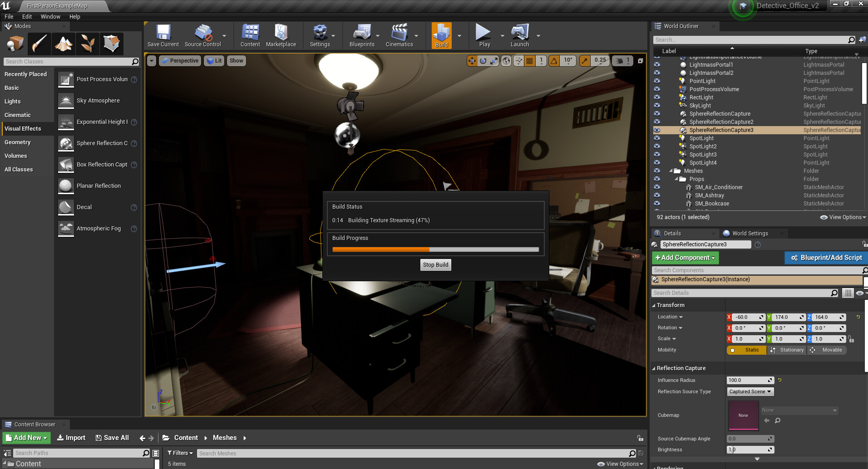Change the Reflection Source Type dropdown
The image size is (868, 469).
[x=750, y=391]
